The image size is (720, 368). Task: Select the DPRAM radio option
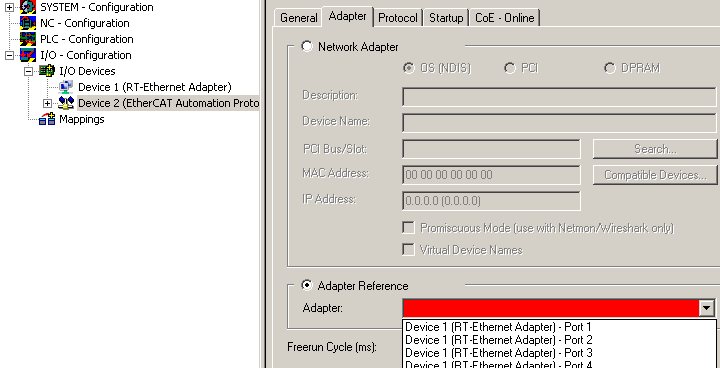610,68
